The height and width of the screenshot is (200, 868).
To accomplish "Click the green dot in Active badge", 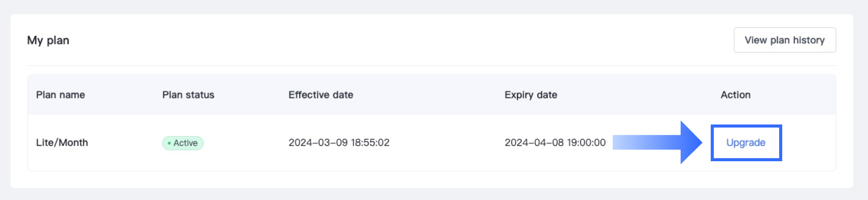I will (x=169, y=143).
